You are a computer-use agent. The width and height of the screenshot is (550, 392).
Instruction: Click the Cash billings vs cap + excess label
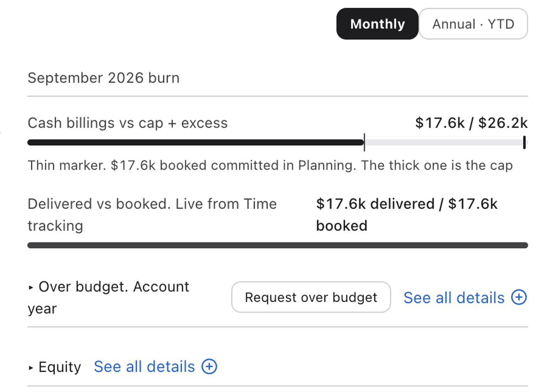128,123
